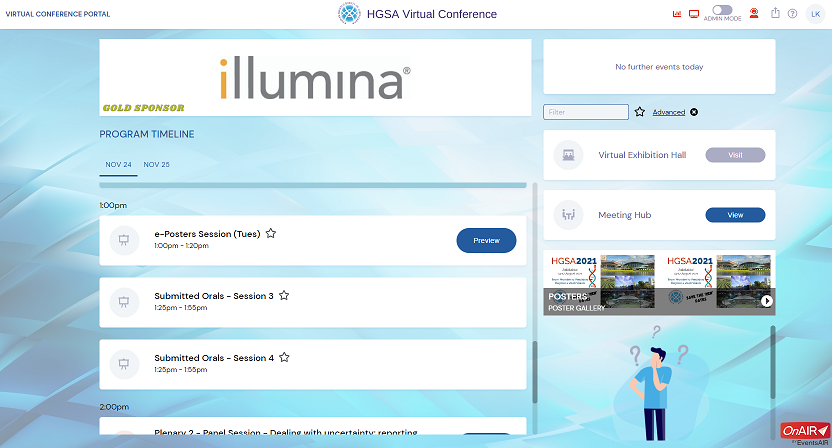
Task: Star Submitted Orals - Session 3
Action: click(x=284, y=295)
